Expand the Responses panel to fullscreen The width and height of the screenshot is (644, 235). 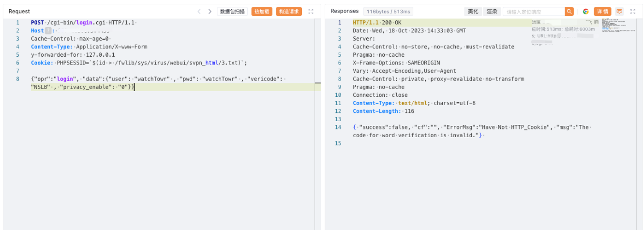(x=632, y=12)
